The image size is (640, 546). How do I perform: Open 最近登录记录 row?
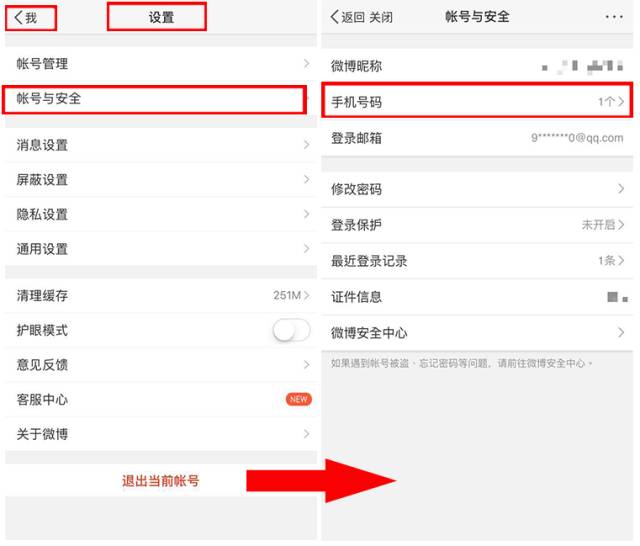tap(477, 261)
